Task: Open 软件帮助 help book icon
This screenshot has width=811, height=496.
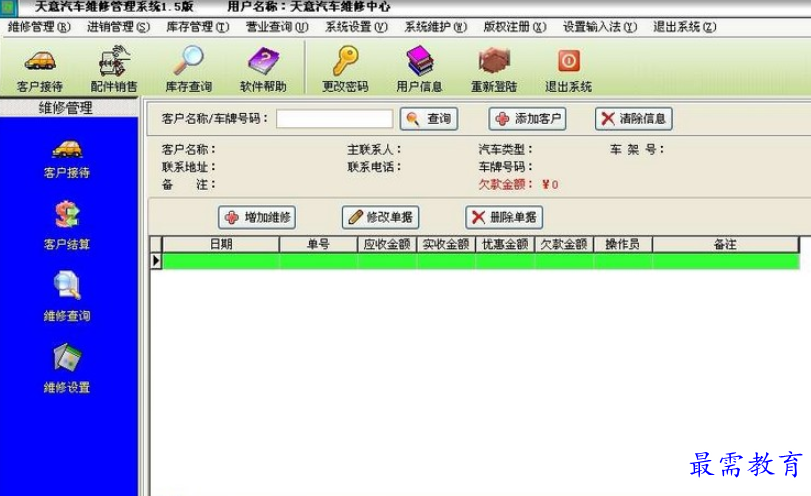Action: pyautogui.click(x=263, y=70)
